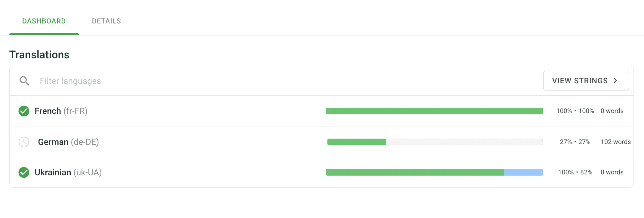This screenshot has height=218, width=644.
Task: Open the Ukrainian (uk-UA) language row
Action: (68, 173)
